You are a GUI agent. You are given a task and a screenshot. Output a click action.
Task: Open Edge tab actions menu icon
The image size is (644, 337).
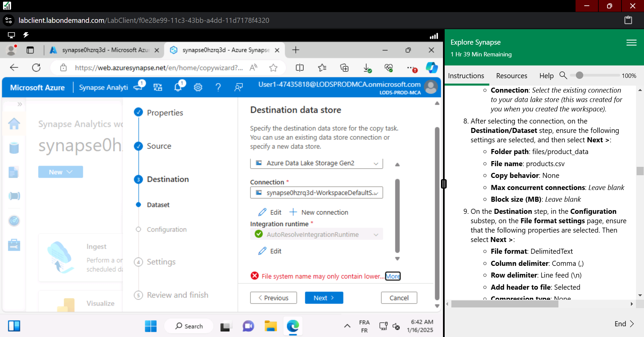tap(30, 50)
